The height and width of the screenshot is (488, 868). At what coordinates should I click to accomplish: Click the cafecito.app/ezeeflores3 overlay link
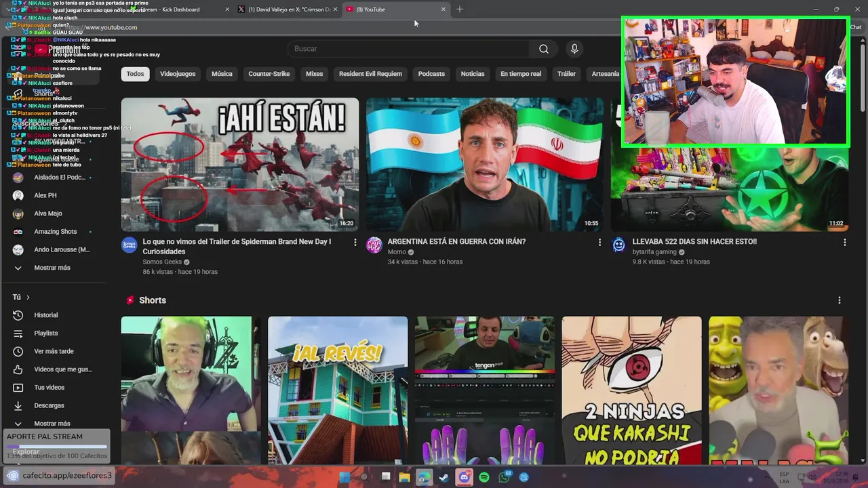[66, 475]
